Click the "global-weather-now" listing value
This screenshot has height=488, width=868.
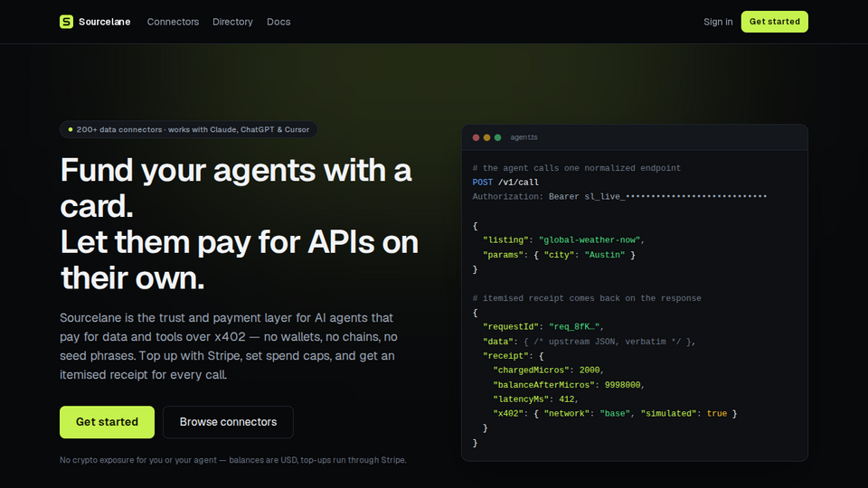(590, 240)
